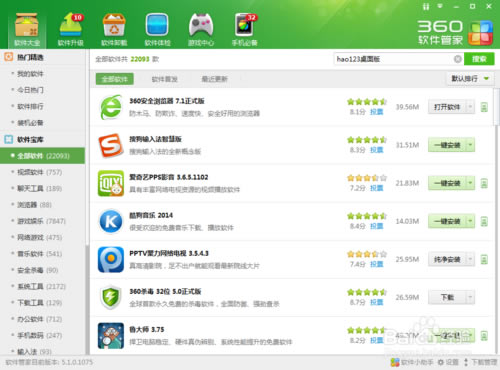Expand arrow beside 酷狗音乐 一键安装
Image resolution: width=500 pixels, height=370 pixels.
point(470,221)
